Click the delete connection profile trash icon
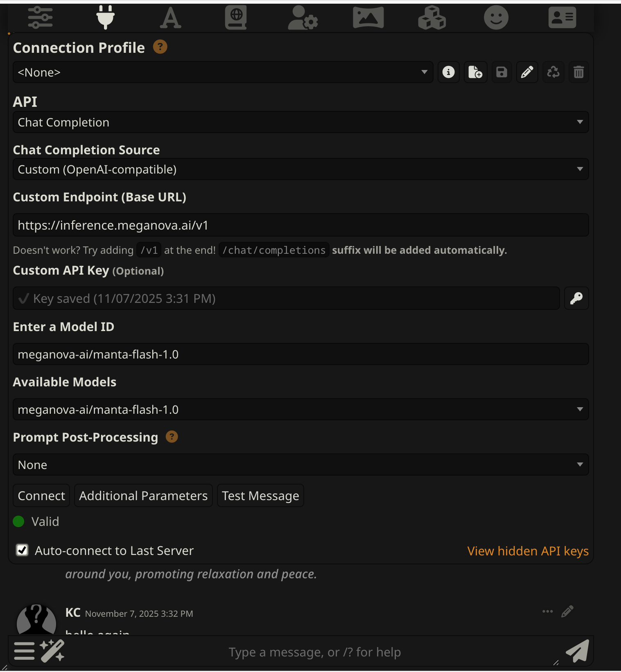Screen dimensions: 621x672 point(578,72)
